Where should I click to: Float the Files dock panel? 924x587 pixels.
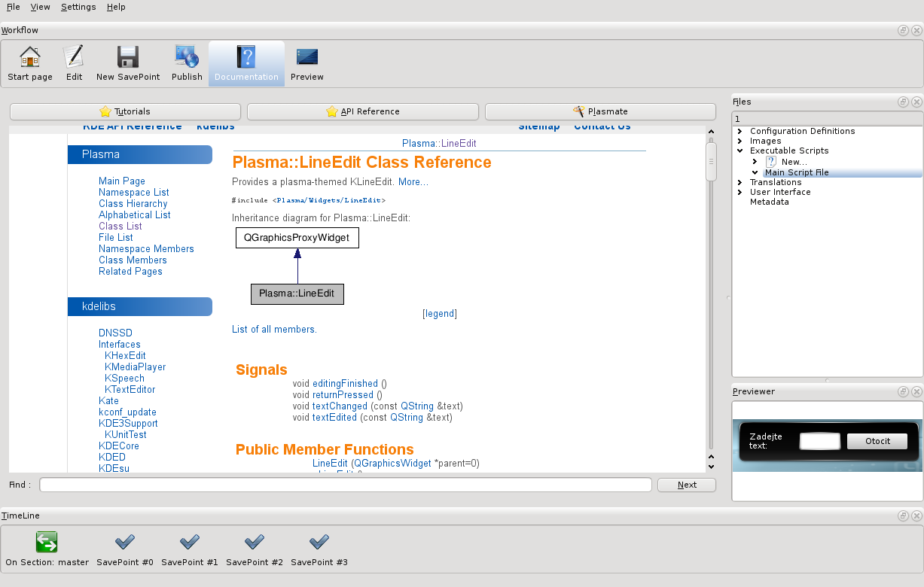[903, 102]
